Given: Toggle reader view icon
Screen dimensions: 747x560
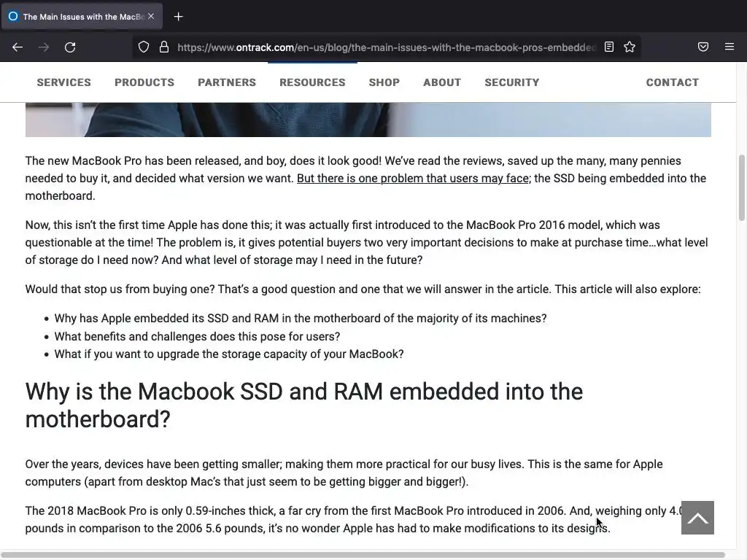Looking at the screenshot, I should click(609, 47).
